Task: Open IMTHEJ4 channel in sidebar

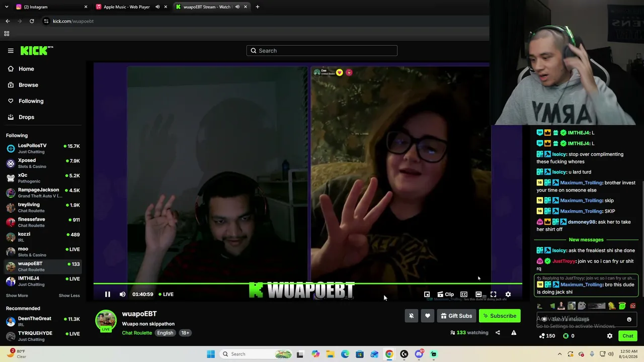Action: [x=43, y=281]
